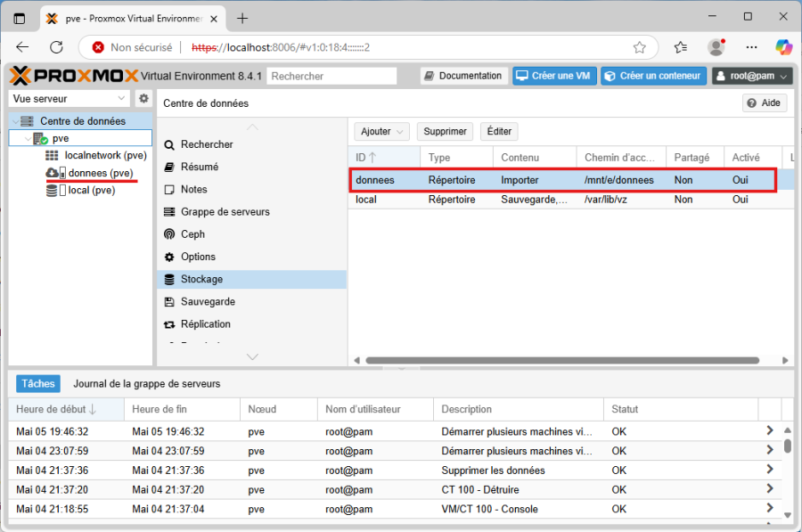Viewport: 802px width, 532px height.
Task: Click the Sauvegarde floppy icon
Action: click(169, 302)
